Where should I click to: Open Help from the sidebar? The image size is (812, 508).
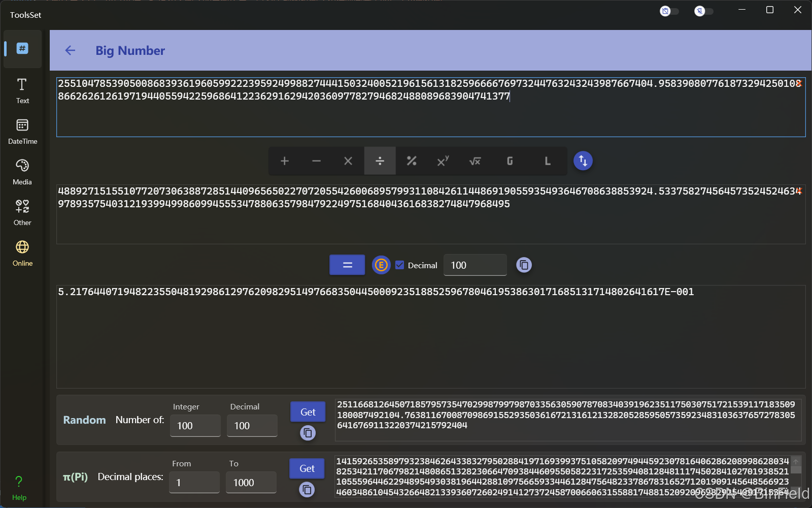[x=19, y=488]
